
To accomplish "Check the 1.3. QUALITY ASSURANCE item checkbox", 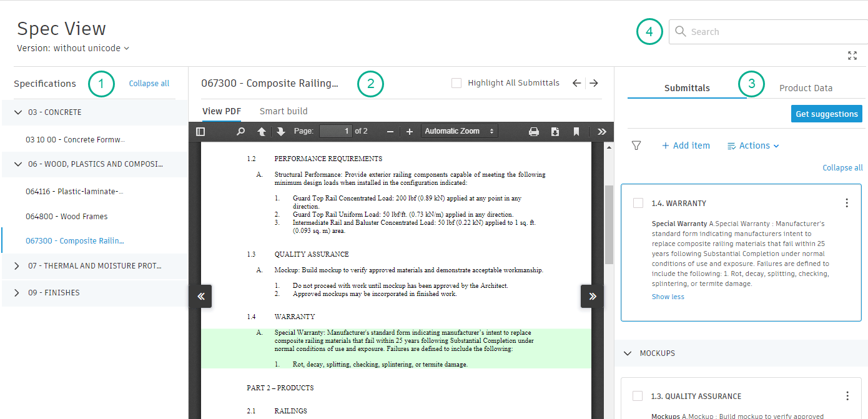I will point(638,396).
